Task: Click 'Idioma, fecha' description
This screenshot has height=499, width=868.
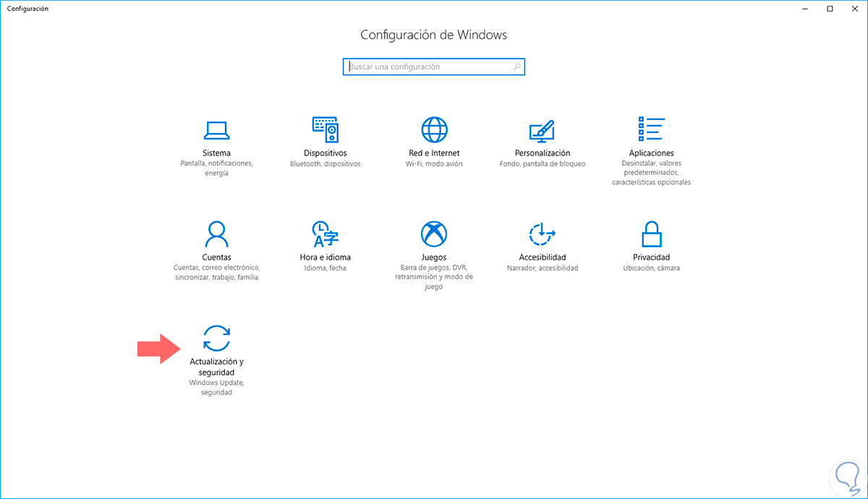Action: (x=325, y=268)
